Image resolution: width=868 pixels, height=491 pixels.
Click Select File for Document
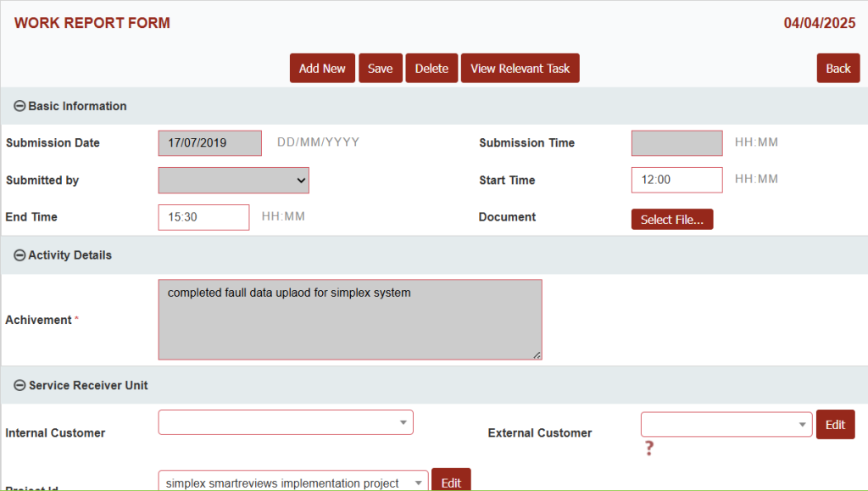pyautogui.click(x=672, y=220)
